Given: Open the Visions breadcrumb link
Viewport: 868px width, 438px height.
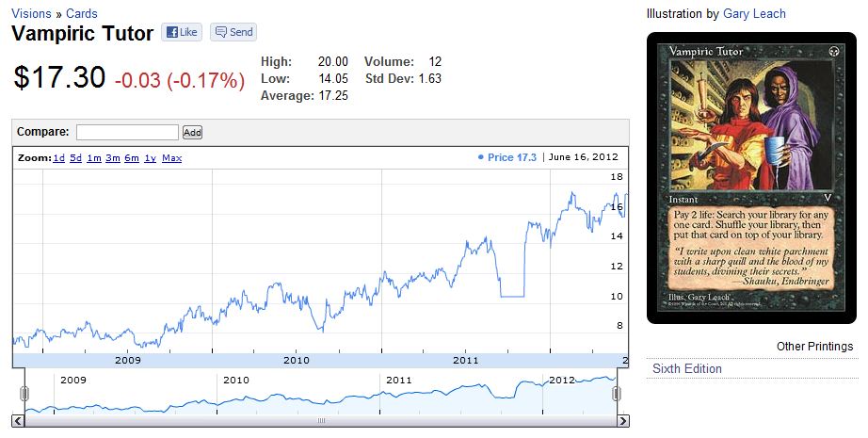Looking at the screenshot, I should [31, 14].
